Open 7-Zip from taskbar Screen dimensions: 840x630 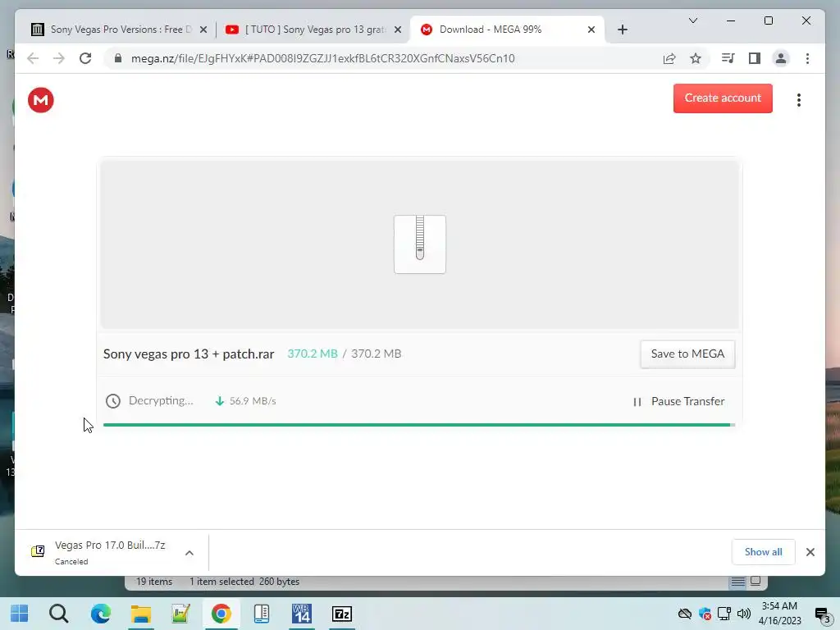(x=342, y=614)
